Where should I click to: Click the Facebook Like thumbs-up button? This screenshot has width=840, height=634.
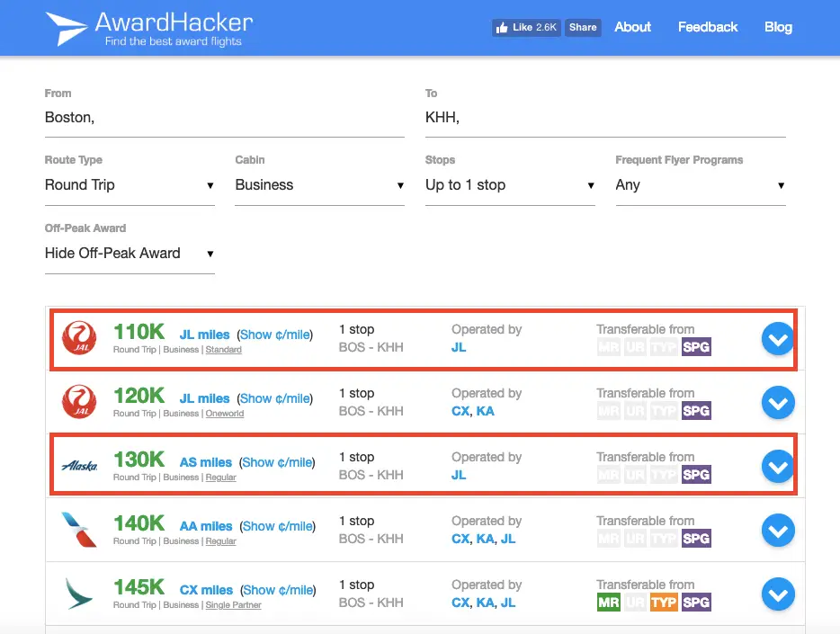[x=526, y=27]
